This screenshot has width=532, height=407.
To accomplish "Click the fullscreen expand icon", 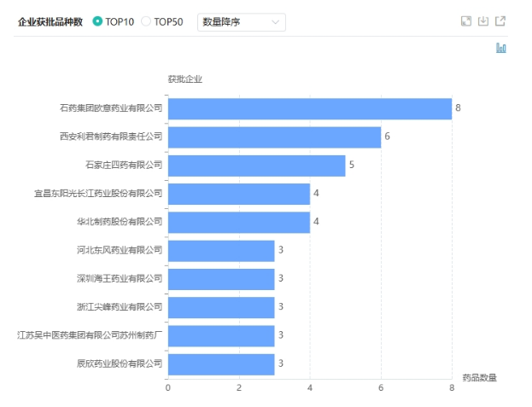I will click(x=466, y=21).
